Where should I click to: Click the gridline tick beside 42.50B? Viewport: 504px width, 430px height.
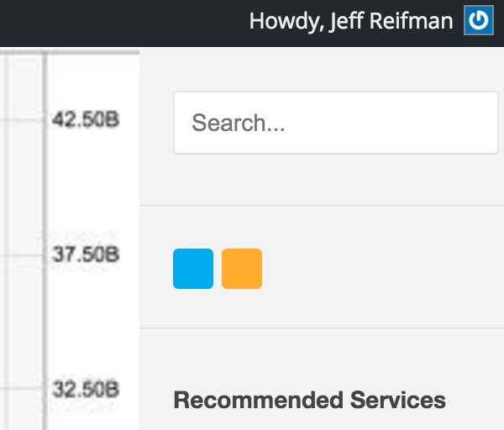point(21,119)
